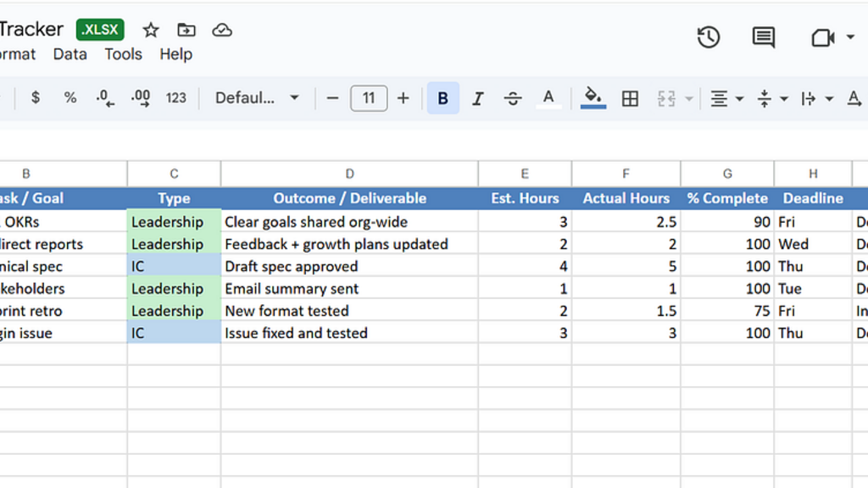Open the comments panel icon
The image size is (868, 488).
763,37
